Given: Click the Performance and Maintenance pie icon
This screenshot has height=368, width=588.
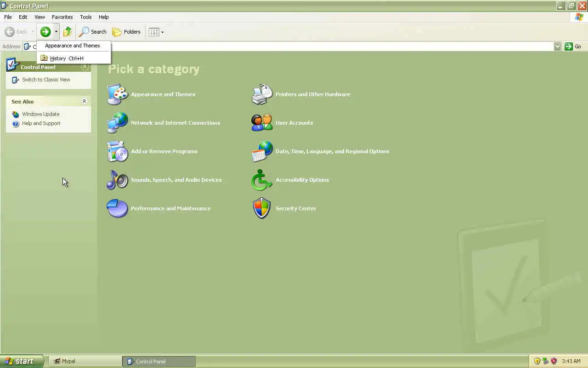Looking at the screenshot, I should [118, 208].
